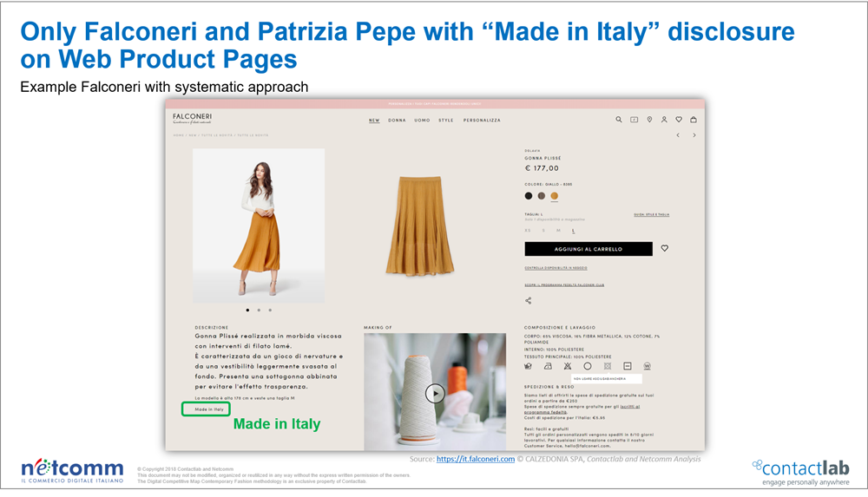This screenshot has width=868, height=497.
Task: Click the model wearing skirt photo
Action: 259,226
